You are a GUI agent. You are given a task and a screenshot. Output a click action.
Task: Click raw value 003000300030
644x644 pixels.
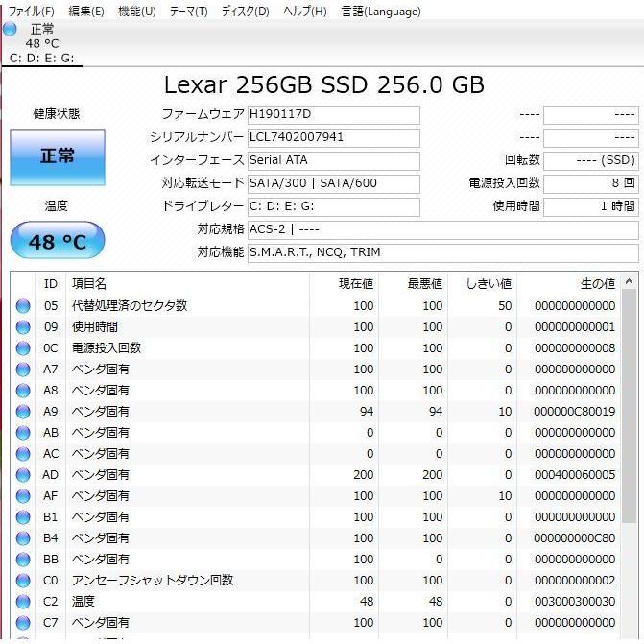click(x=575, y=602)
